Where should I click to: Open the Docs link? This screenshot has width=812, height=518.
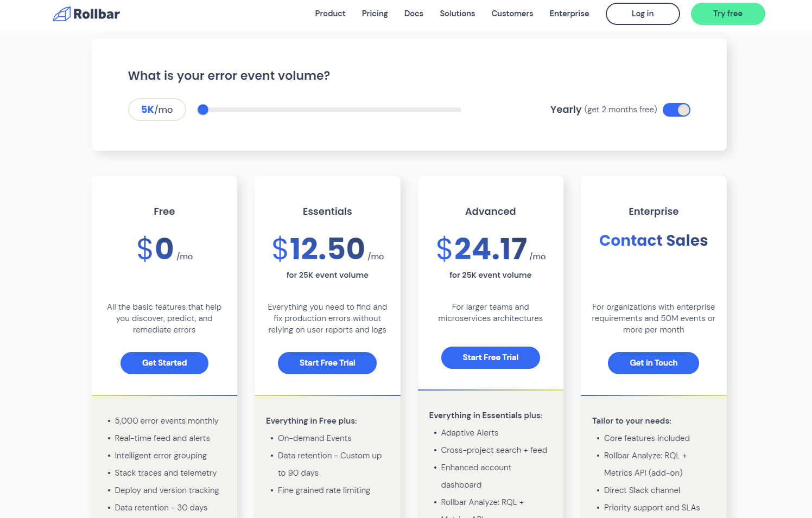pos(414,14)
